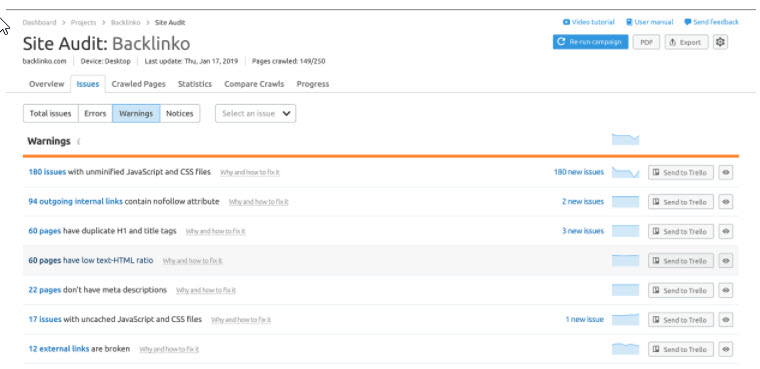The height and width of the screenshot is (369, 760).
Task: Send broken external links issue to Trello
Action: (681, 349)
